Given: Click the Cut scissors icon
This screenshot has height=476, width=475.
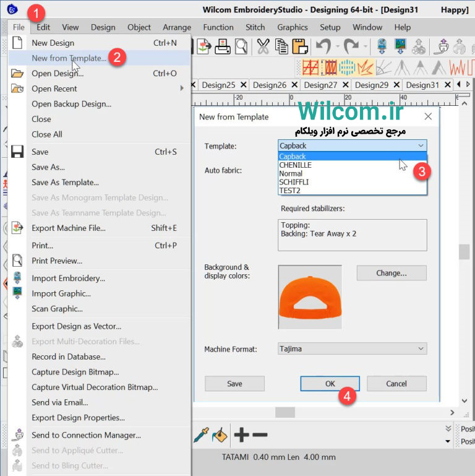Looking at the screenshot, I should click(263, 46).
